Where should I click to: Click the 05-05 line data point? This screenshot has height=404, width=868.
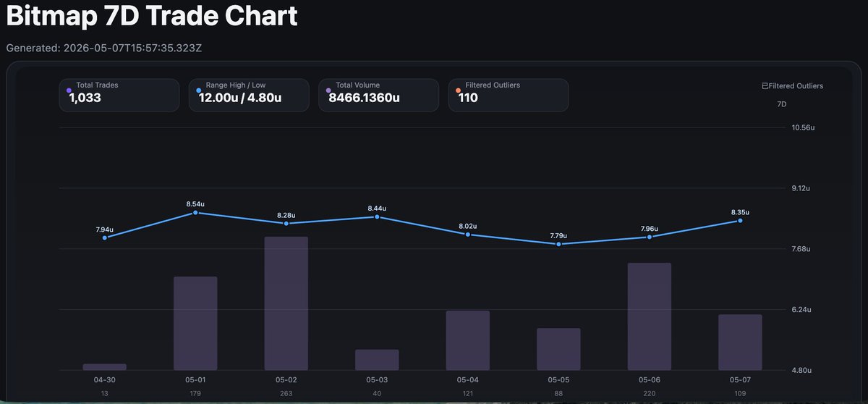(x=558, y=244)
